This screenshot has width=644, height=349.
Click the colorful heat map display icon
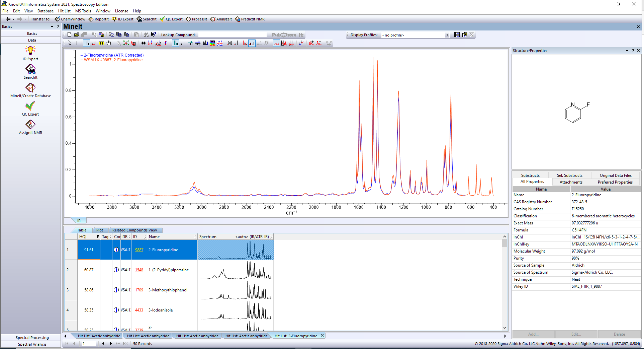point(212,43)
